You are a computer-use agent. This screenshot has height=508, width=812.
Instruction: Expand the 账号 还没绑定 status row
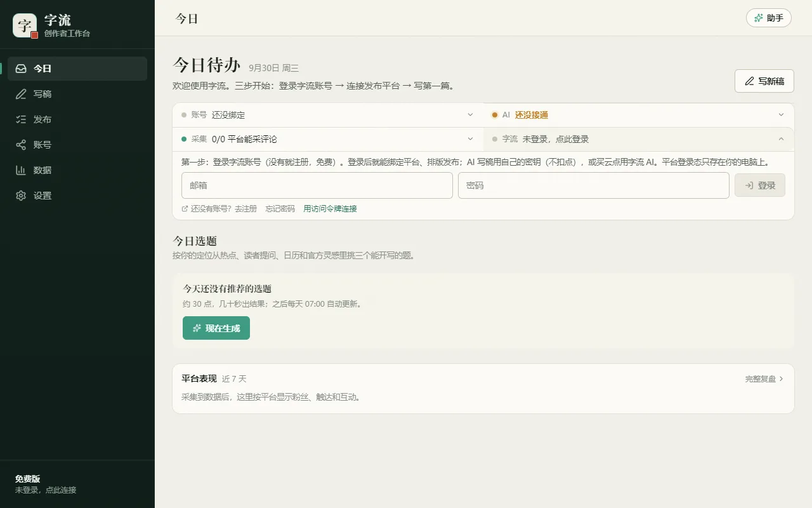[328, 115]
